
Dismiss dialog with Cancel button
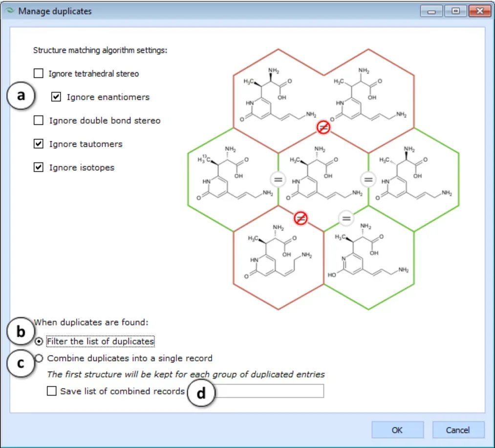tap(458, 430)
